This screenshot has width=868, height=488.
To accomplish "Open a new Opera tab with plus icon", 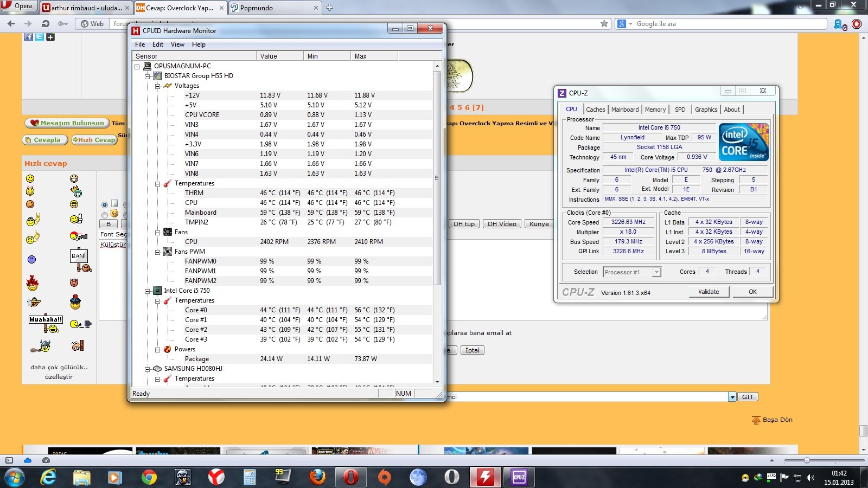I will coord(329,8).
